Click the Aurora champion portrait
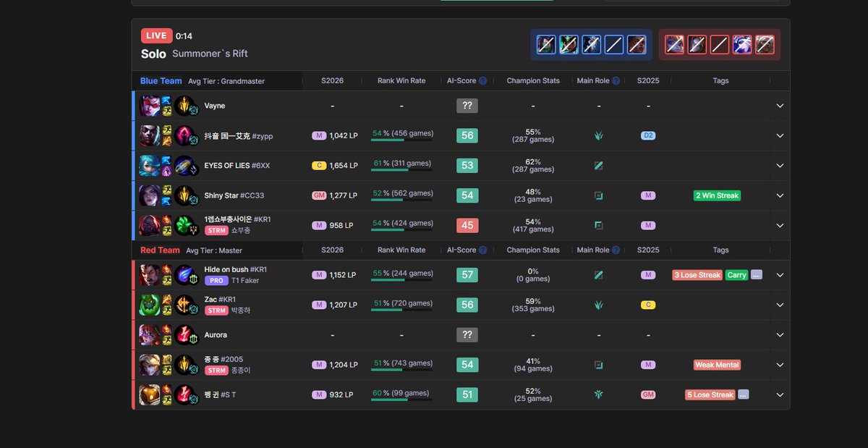The image size is (868, 448). click(x=150, y=335)
